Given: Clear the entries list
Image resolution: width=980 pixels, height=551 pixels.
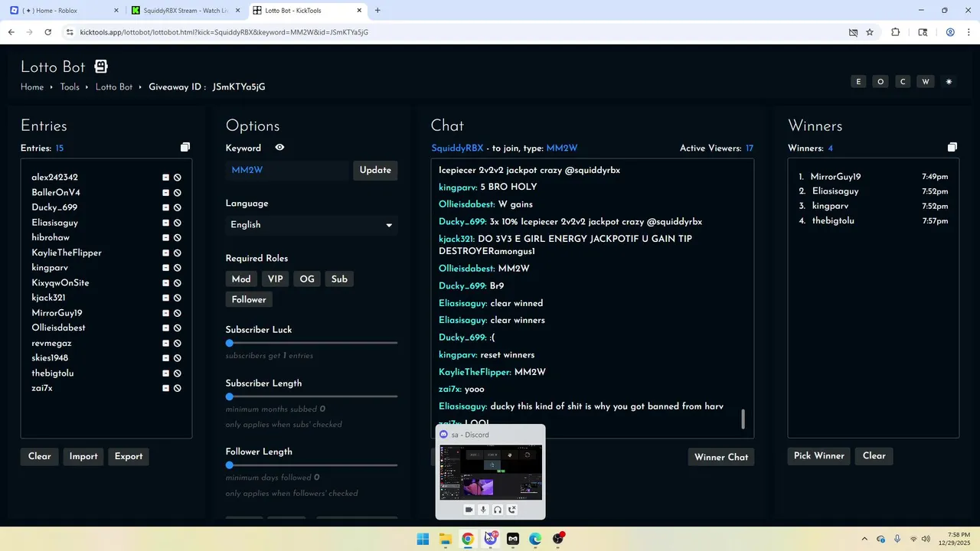Looking at the screenshot, I should (40, 456).
